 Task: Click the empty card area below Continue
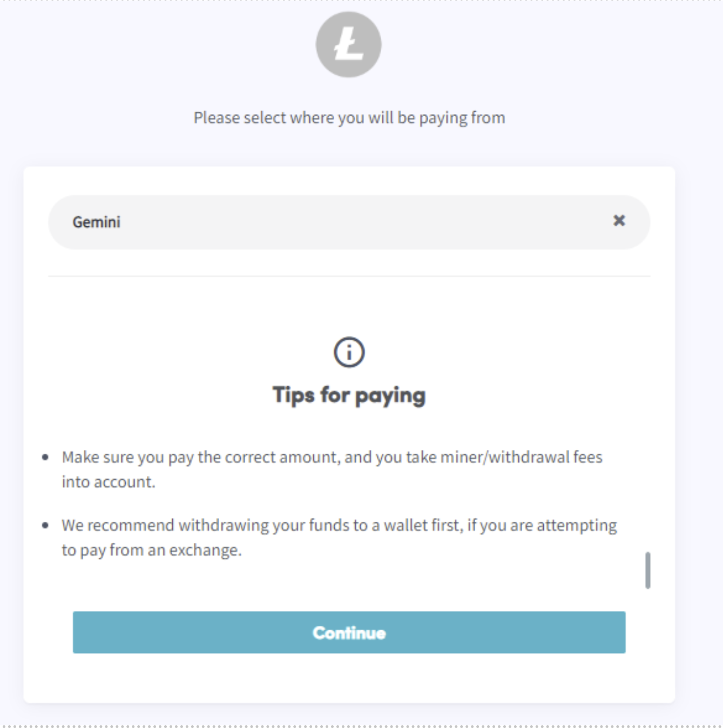[349, 678]
